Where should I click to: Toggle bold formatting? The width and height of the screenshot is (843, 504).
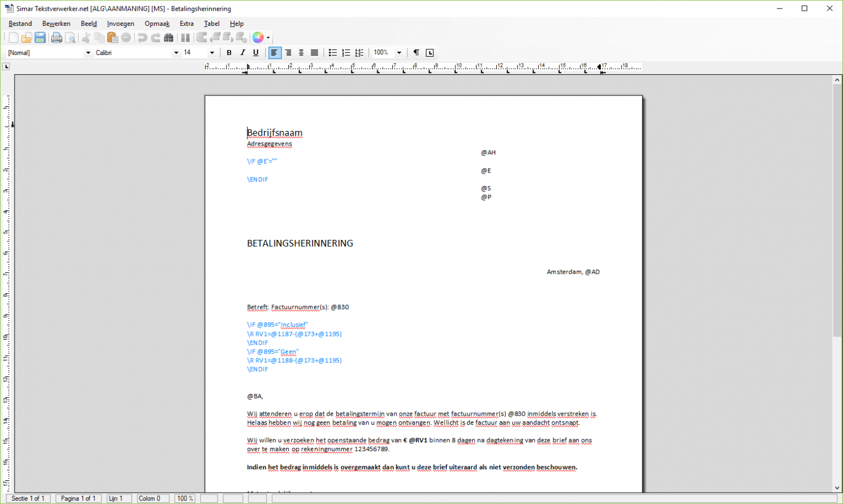[x=229, y=53]
